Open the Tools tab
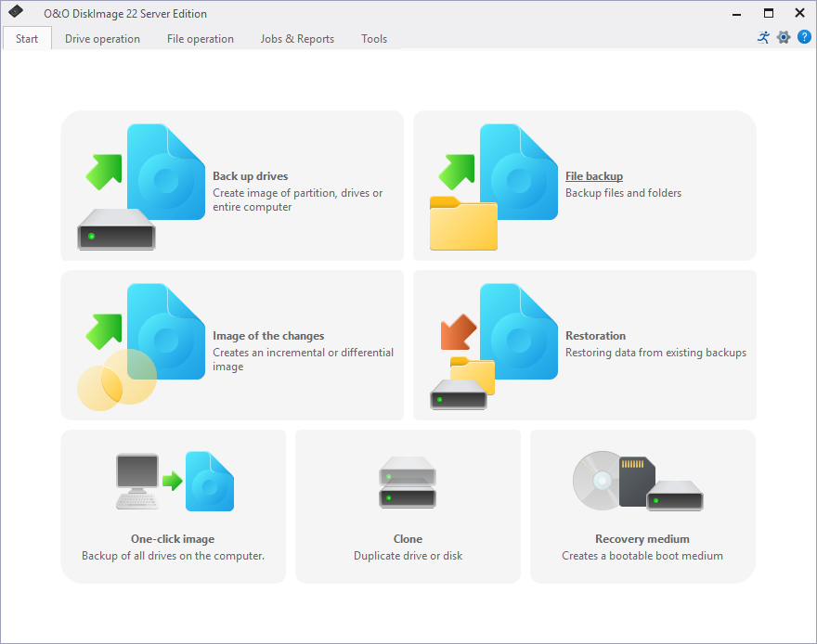This screenshot has height=644, width=817. point(374,39)
